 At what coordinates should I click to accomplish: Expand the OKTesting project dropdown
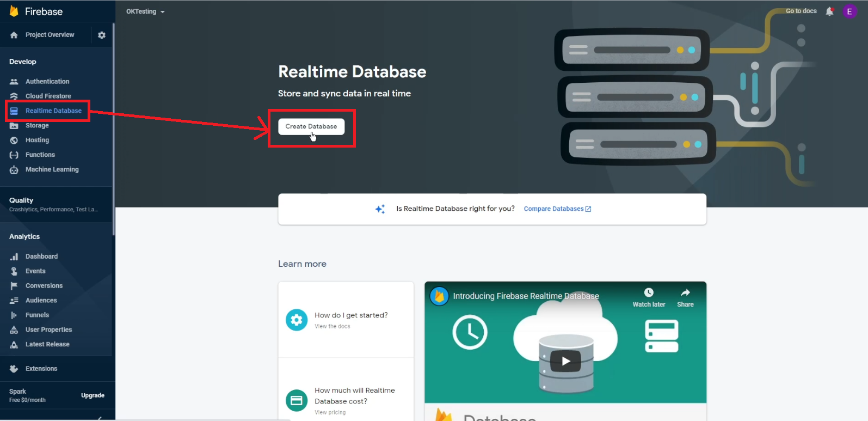pyautogui.click(x=145, y=11)
